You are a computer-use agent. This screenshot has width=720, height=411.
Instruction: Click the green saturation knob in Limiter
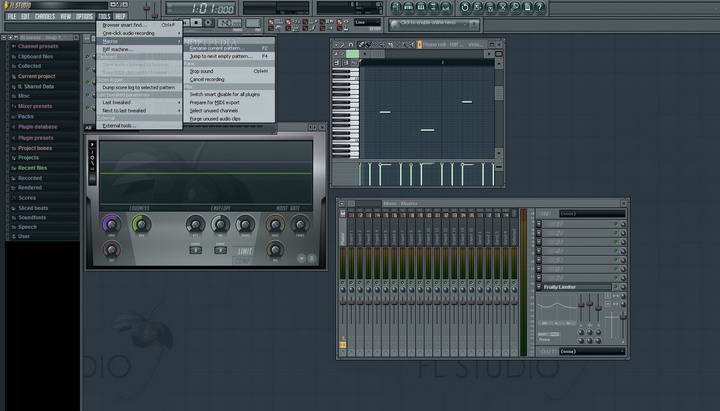141,226
